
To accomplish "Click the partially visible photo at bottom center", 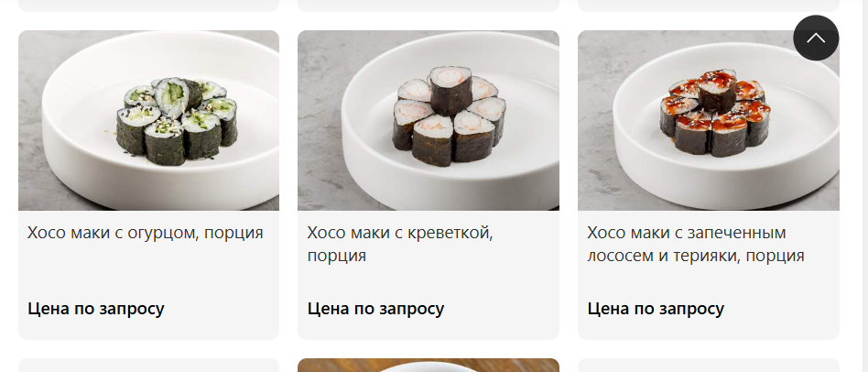I will pos(429,366).
